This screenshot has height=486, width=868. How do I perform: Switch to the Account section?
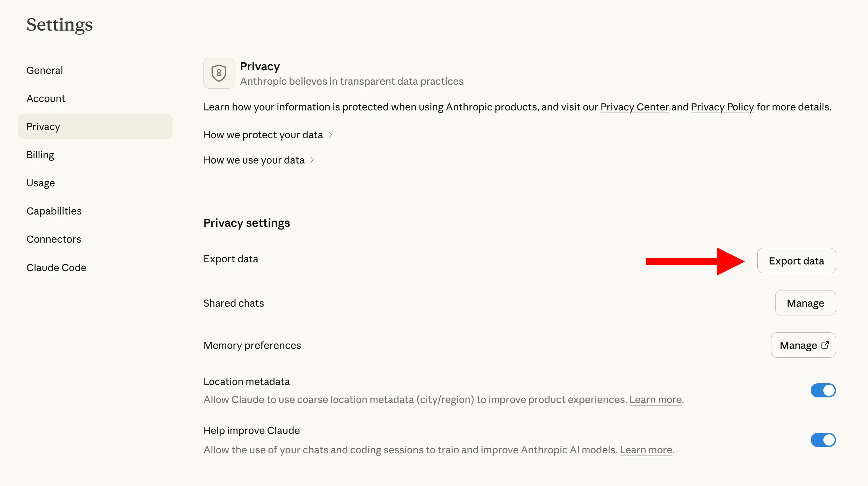46,98
